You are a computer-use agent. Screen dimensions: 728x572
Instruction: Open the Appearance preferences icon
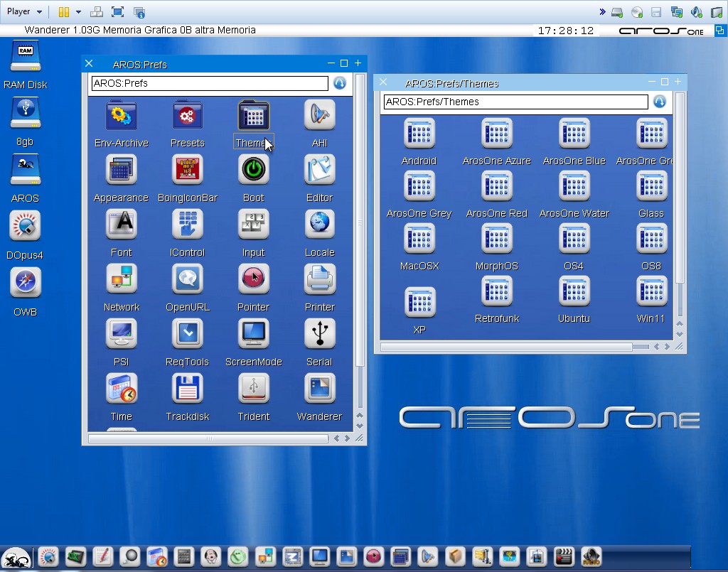coord(121,171)
